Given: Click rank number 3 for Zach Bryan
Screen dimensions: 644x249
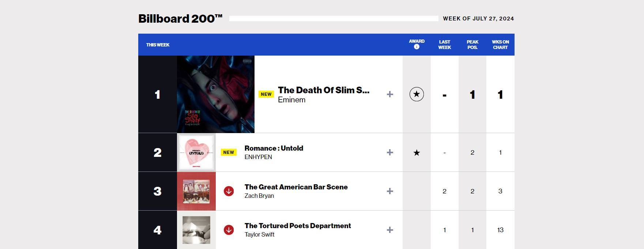Looking at the screenshot, I should click(157, 191).
